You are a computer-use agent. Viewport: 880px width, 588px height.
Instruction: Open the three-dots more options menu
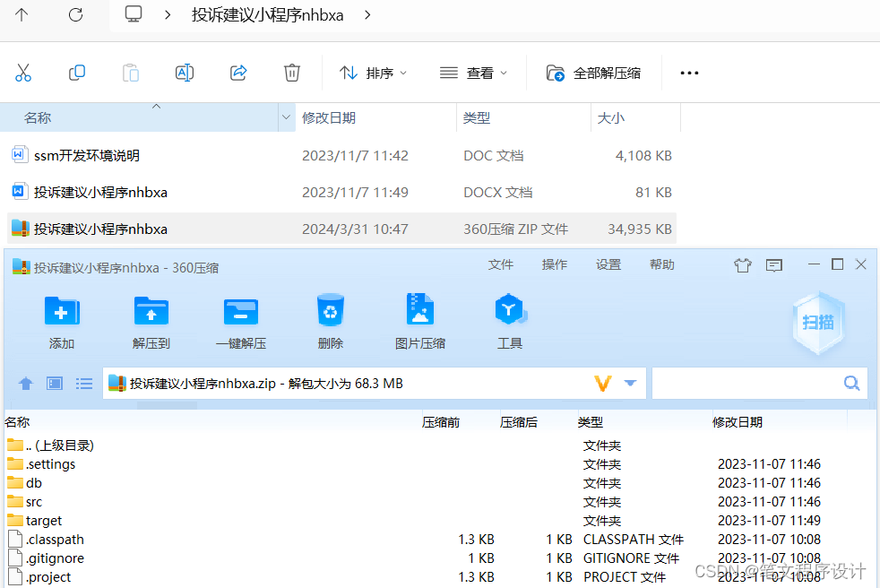point(689,73)
